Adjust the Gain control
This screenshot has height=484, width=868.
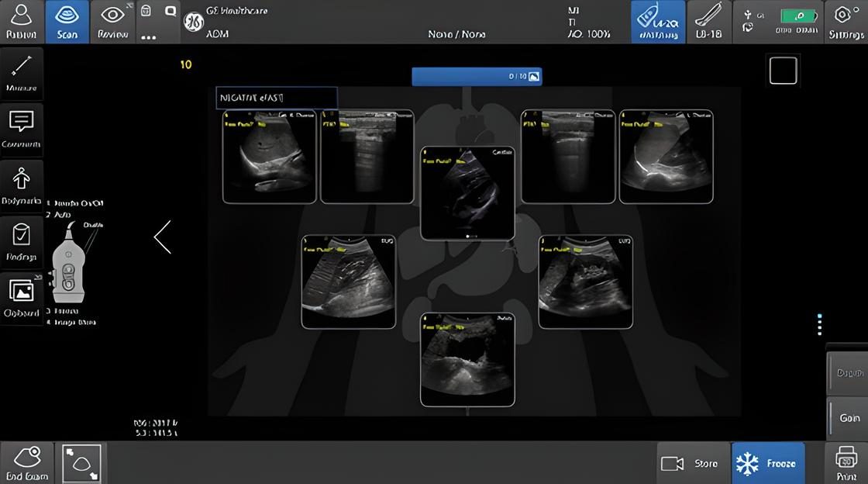click(849, 417)
